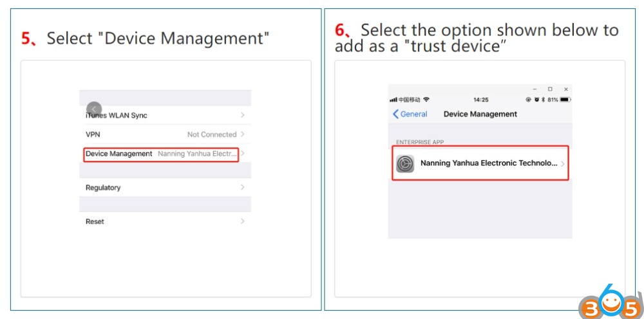Expand chevron beside Nanning Yanhua Electronic Technolo
Viewport: 644px width, 319px height.
tap(563, 164)
